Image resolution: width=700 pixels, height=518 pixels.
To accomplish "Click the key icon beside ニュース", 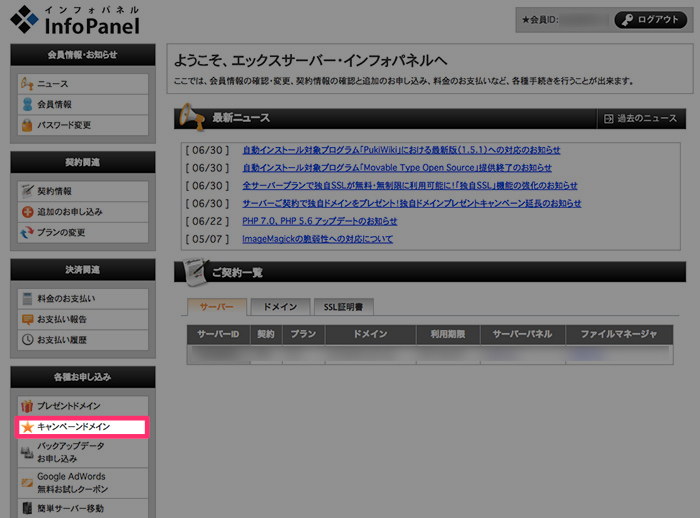I will [27, 84].
